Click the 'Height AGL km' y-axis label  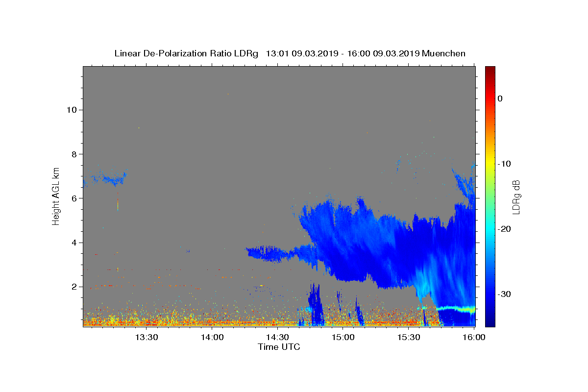tap(56, 196)
